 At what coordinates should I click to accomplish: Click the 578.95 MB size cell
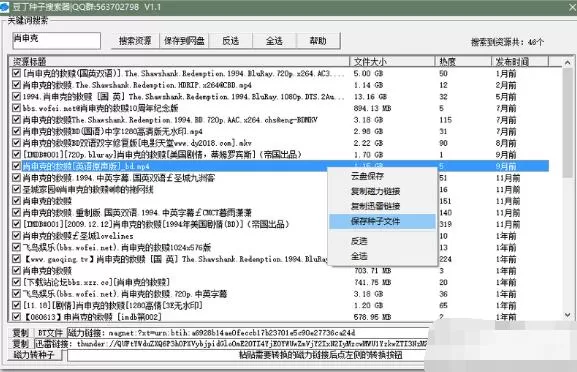click(x=372, y=317)
